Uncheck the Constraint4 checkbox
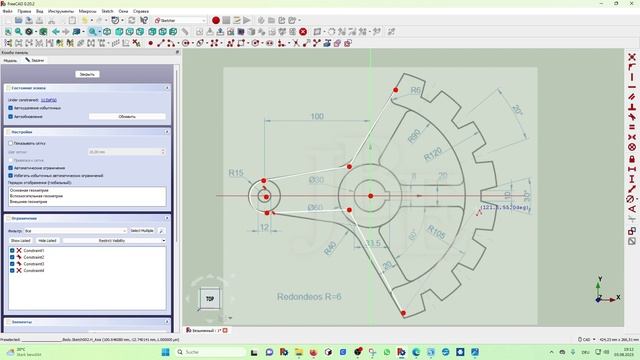Image resolution: width=640 pixels, height=360 pixels. (x=12, y=270)
